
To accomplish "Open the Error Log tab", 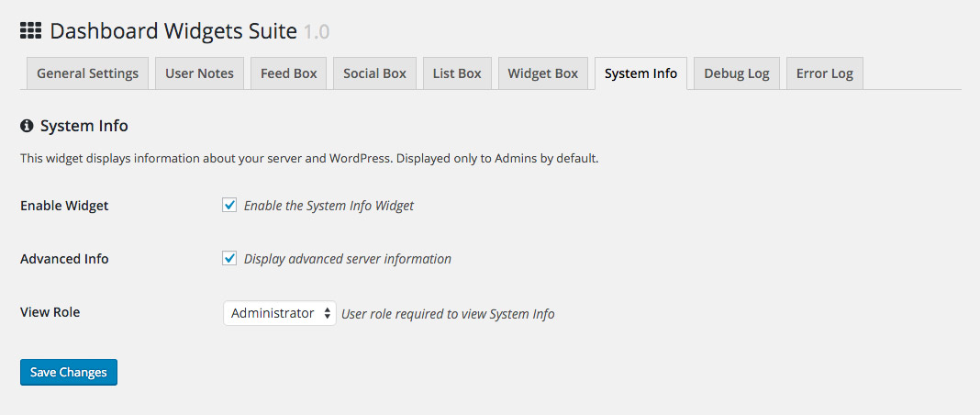I will tap(824, 73).
